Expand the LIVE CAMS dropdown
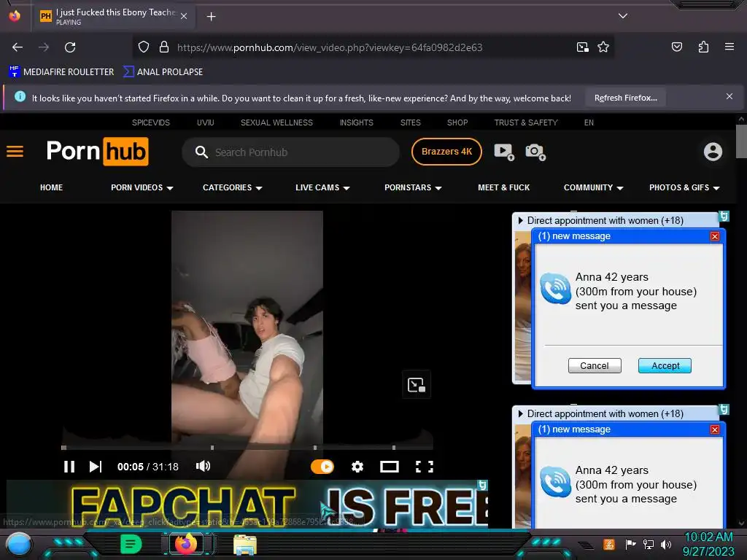Viewport: 747px width, 560px height. coord(322,187)
